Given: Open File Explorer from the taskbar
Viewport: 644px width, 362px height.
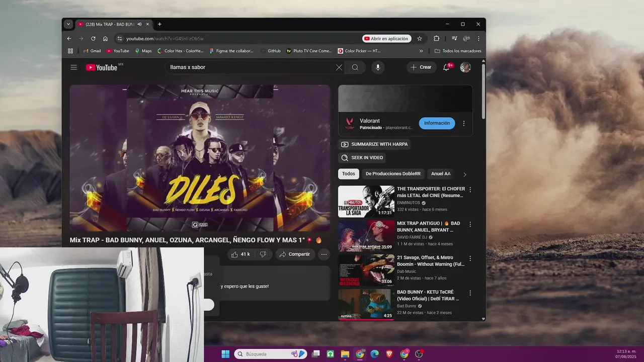Looking at the screenshot, I should tap(345, 354).
